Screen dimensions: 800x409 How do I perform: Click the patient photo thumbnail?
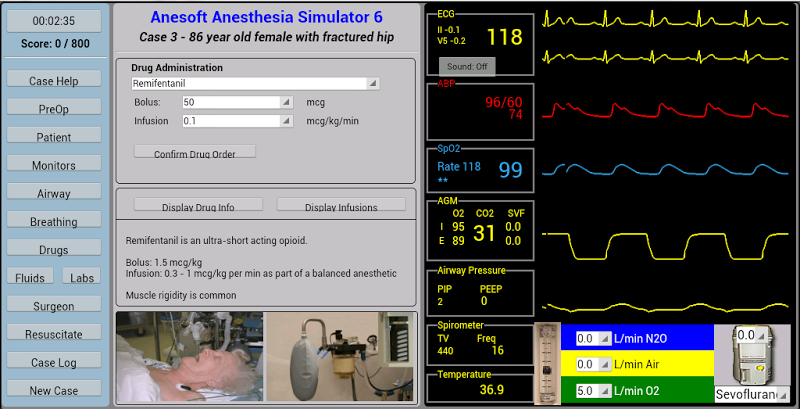point(190,357)
